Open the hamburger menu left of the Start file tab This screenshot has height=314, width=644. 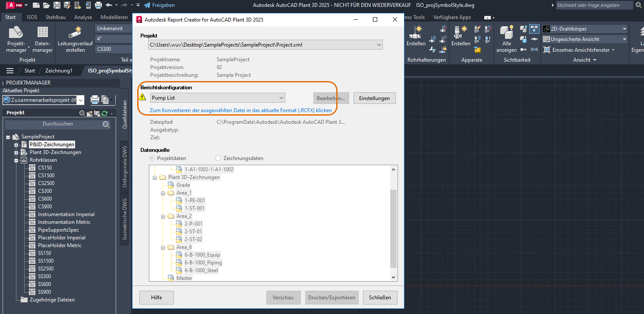click(10, 71)
